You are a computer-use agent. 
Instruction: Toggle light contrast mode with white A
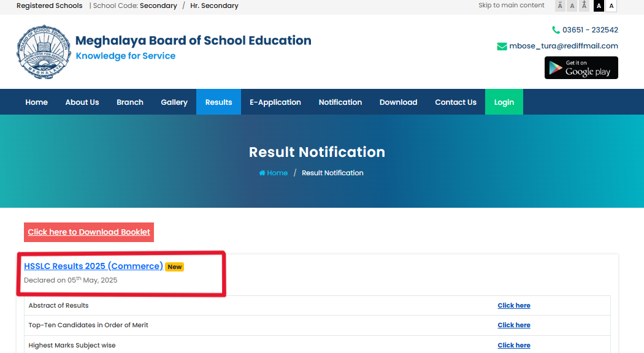pos(611,6)
